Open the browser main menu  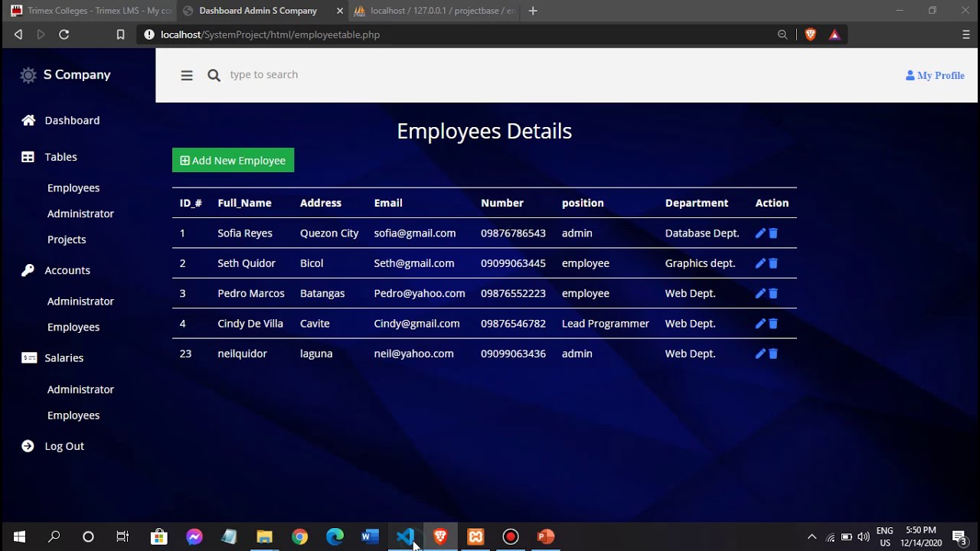965,34
